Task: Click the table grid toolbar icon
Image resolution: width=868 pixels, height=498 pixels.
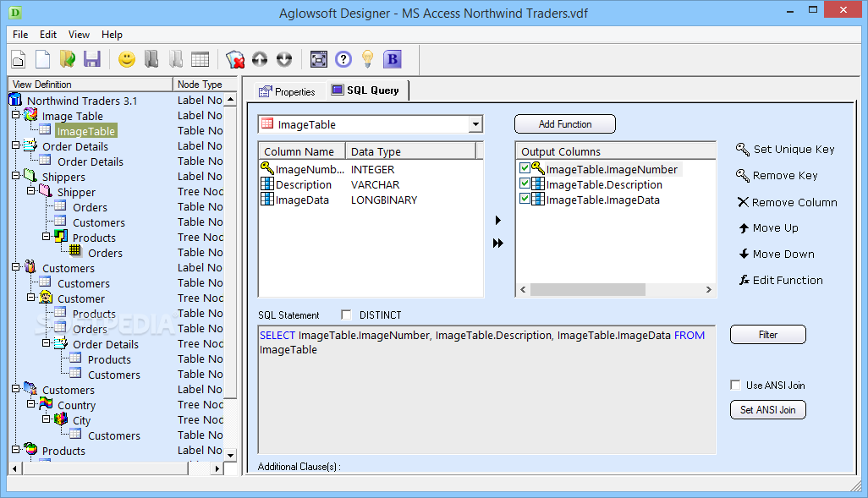Action: (x=200, y=59)
